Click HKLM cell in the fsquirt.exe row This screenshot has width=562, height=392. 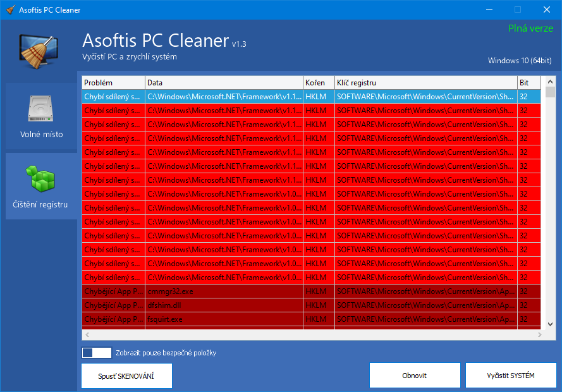pos(319,319)
